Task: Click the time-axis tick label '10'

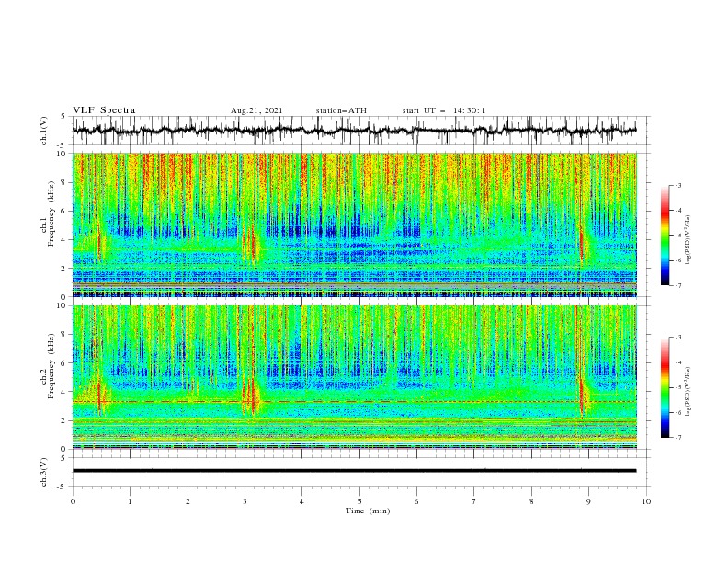Action: [x=646, y=501]
